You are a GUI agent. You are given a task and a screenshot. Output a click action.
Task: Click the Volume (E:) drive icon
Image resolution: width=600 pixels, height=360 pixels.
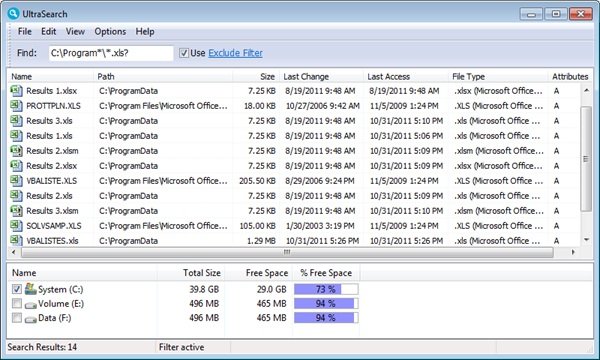(31, 305)
